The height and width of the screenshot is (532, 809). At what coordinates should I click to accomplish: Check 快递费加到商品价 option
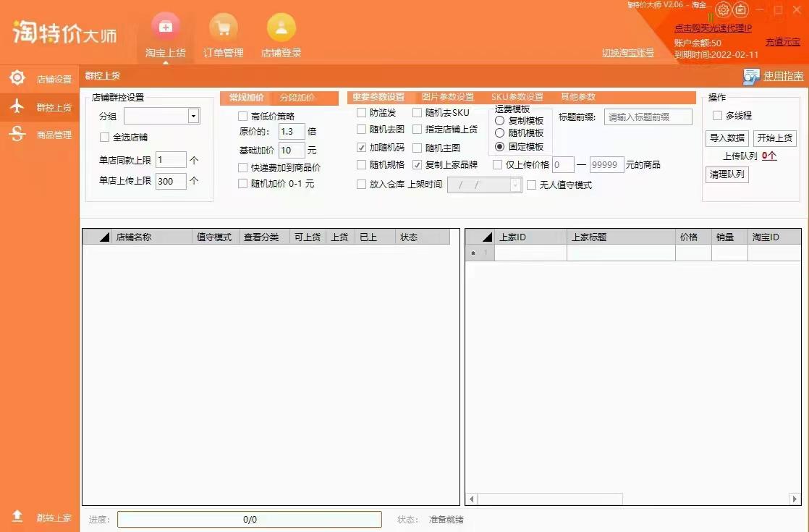242,167
